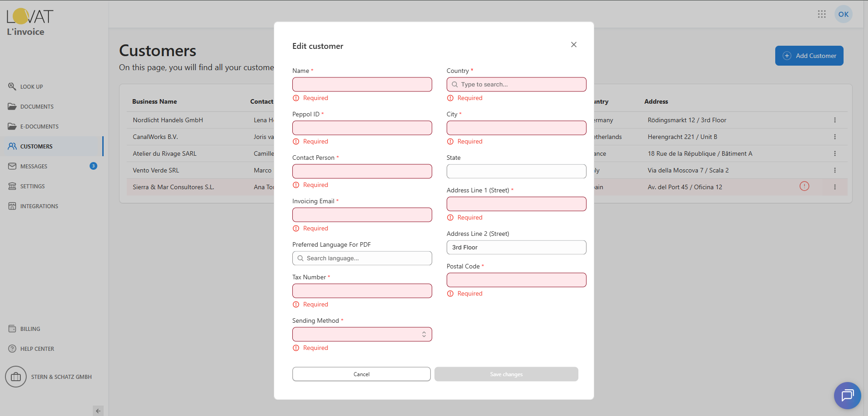Click the Add Customer button

tap(809, 56)
